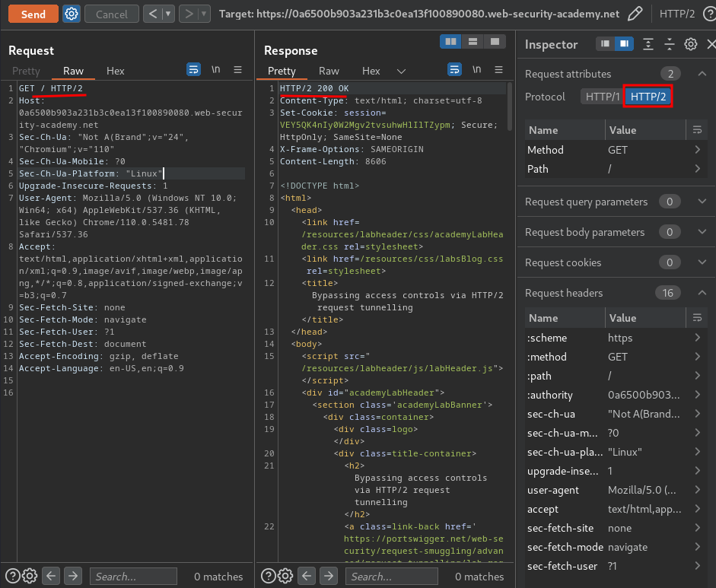Go to previous match in Response search
This screenshot has width=716, height=588.
[307, 576]
